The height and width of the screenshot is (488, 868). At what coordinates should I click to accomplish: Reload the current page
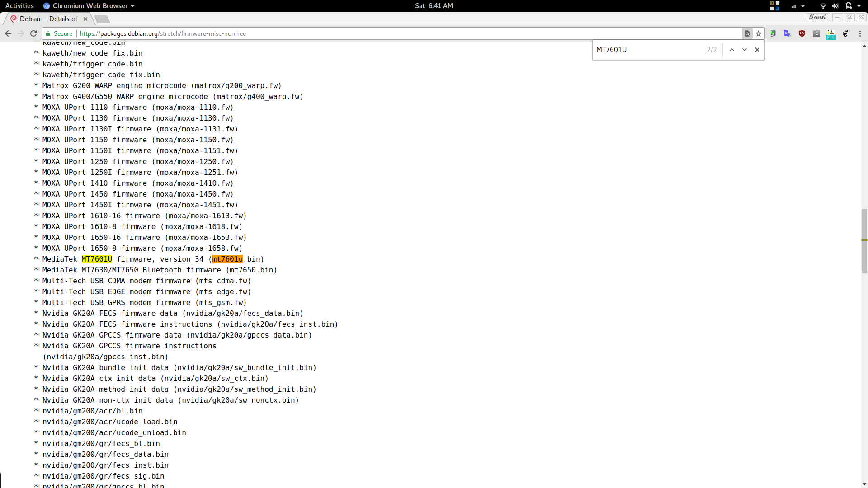(33, 33)
